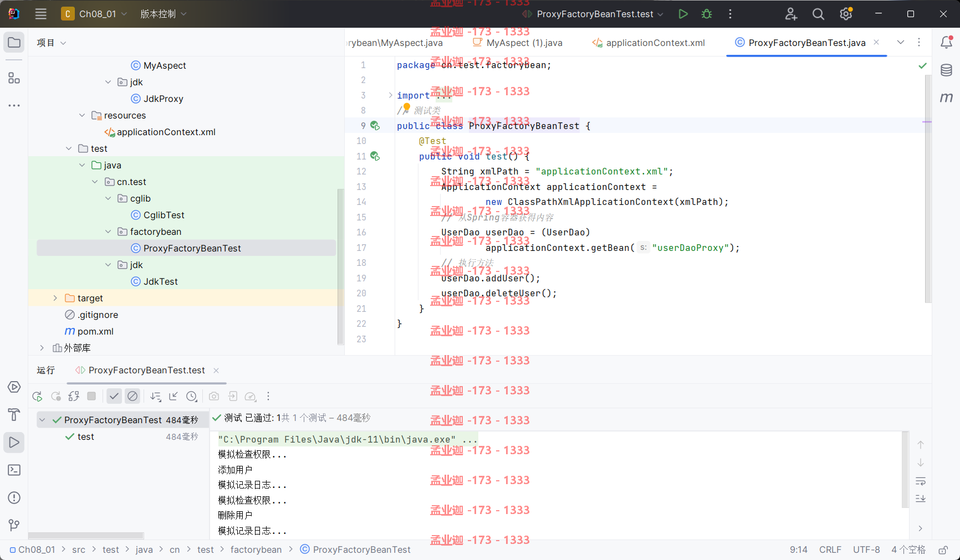Stop the running process
960x560 pixels.
coord(92,396)
